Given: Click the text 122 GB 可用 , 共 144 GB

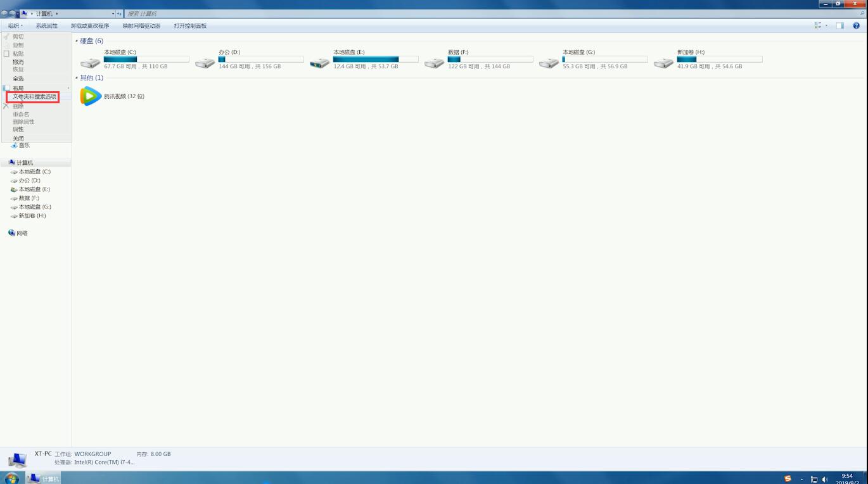Looking at the screenshot, I should click(479, 67).
